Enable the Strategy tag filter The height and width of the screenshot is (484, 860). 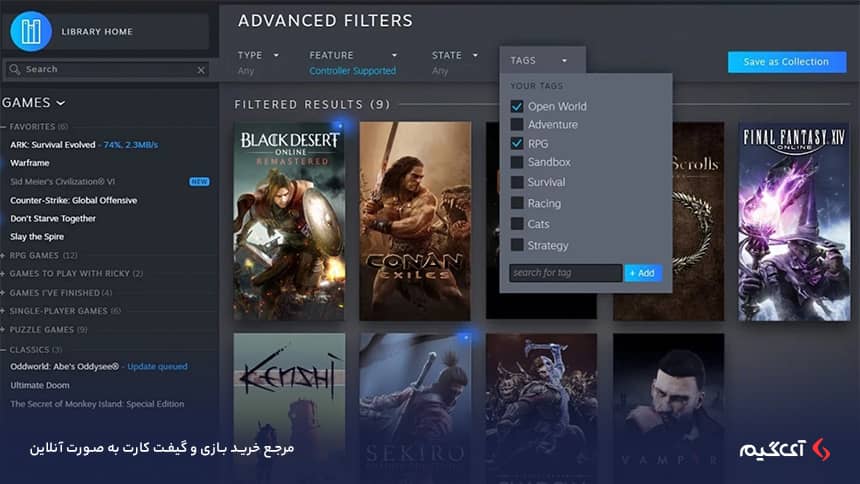point(517,245)
